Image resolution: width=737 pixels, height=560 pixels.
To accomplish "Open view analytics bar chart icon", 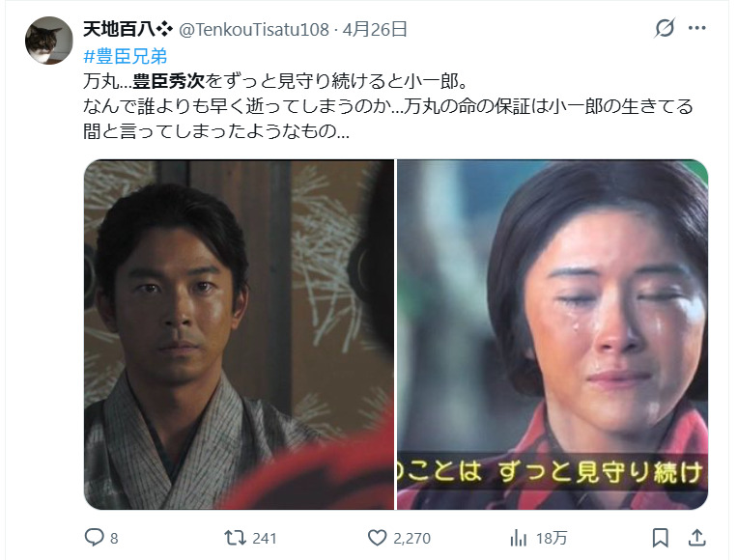I will (519, 538).
